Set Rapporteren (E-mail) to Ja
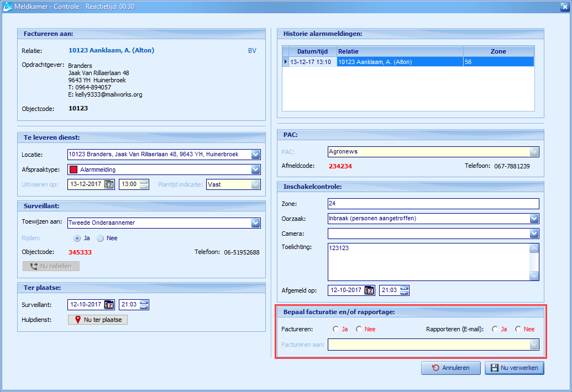 pyautogui.click(x=495, y=329)
